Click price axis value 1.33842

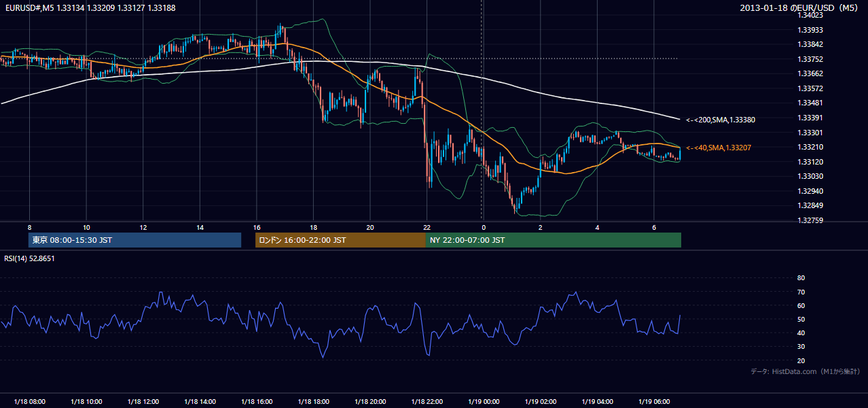[810, 44]
